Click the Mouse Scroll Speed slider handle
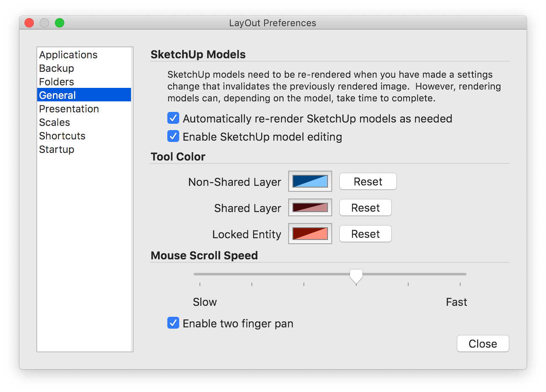Image resolution: width=546 pixels, height=392 pixels. [356, 276]
